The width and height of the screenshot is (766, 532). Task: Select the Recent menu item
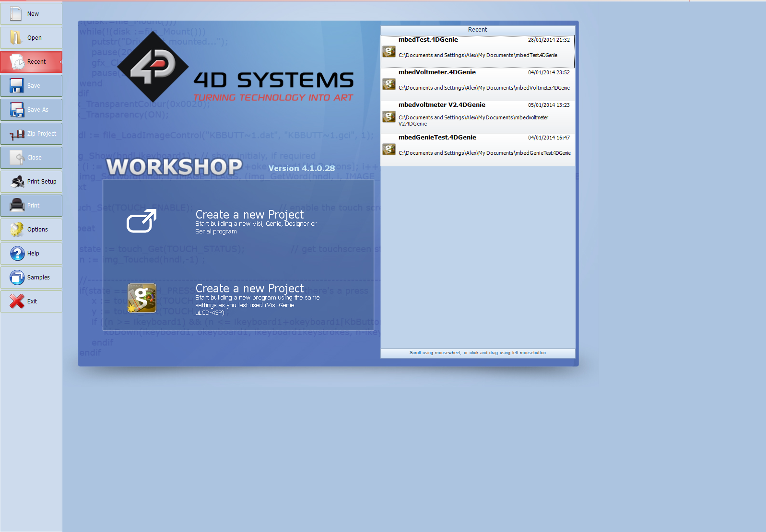[x=31, y=62]
